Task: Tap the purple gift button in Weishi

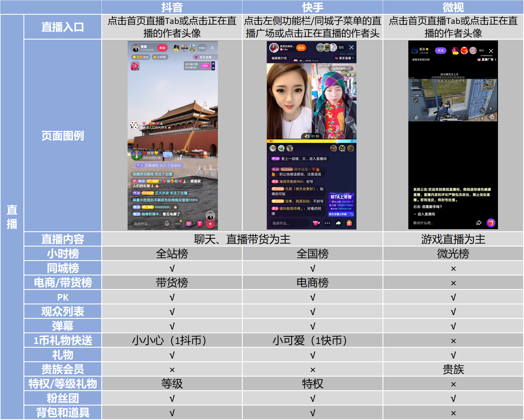Action: click(x=491, y=223)
